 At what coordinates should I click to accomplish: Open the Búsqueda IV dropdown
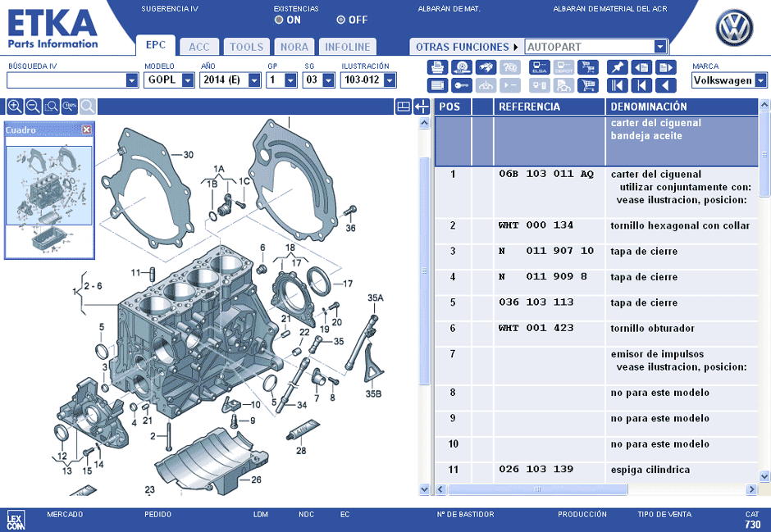tap(132, 80)
